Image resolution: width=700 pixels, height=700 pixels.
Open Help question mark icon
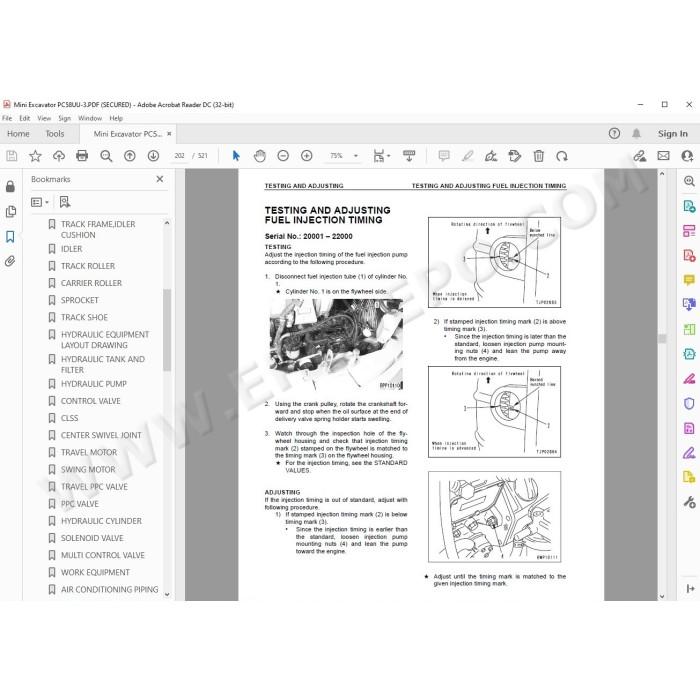pyautogui.click(x=614, y=133)
